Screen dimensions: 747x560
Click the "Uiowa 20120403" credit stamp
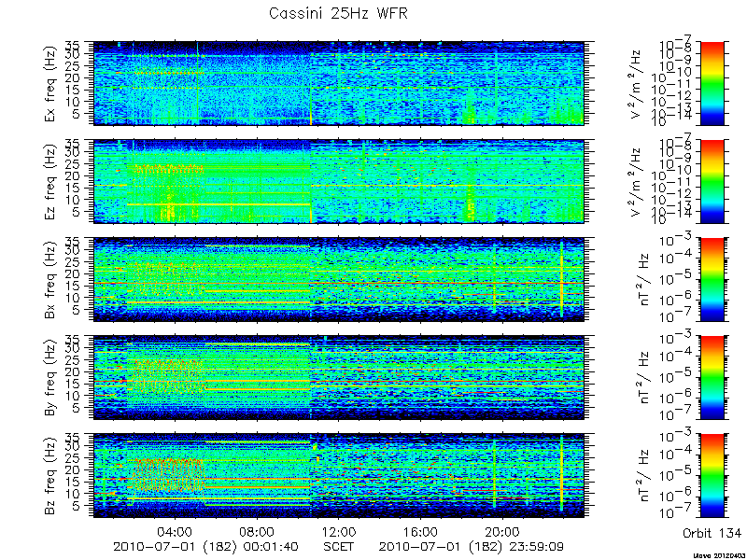tap(720, 555)
